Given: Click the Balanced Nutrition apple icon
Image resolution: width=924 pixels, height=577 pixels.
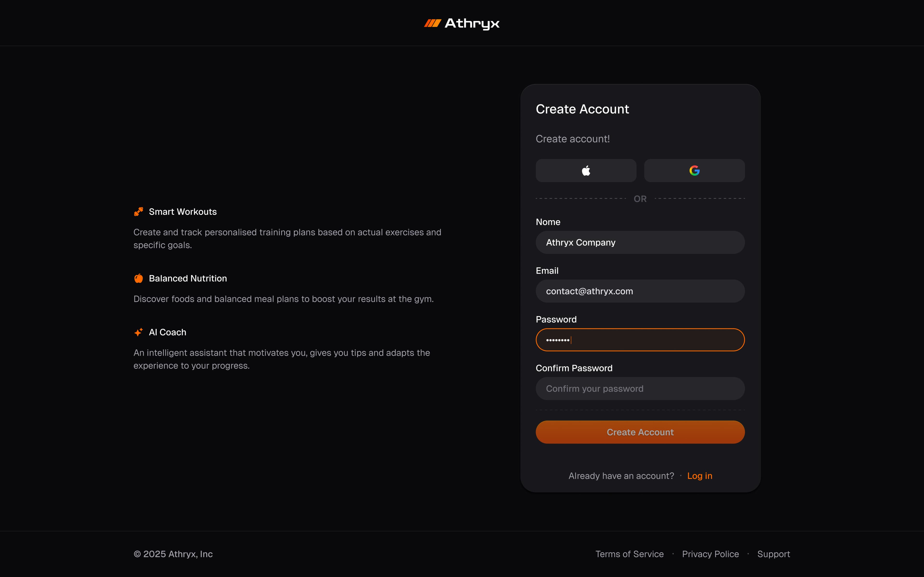Looking at the screenshot, I should coord(139,279).
